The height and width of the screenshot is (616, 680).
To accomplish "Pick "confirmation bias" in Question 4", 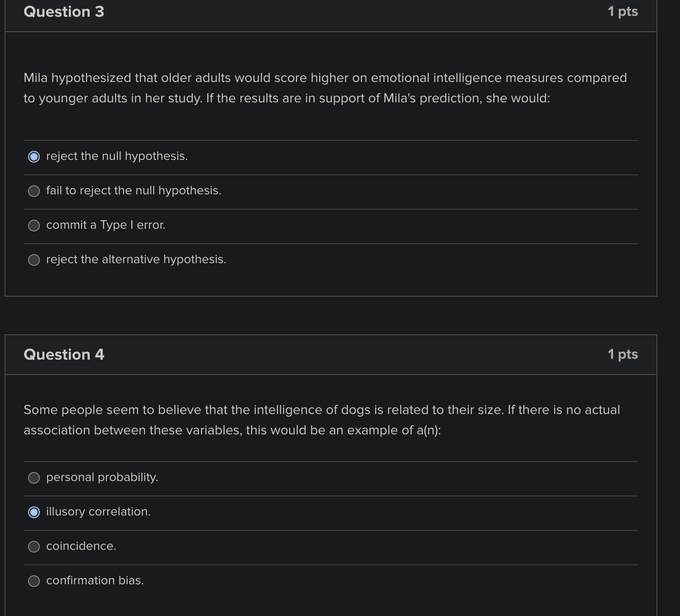I will (34, 581).
